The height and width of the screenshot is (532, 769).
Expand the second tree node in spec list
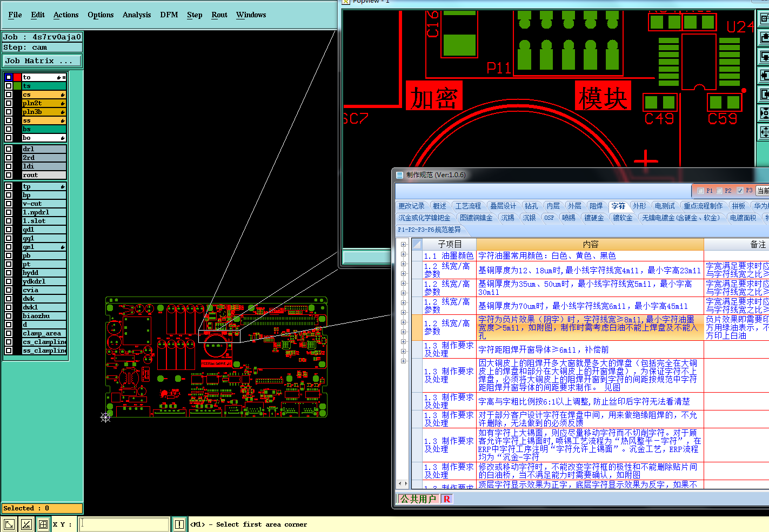(x=404, y=254)
